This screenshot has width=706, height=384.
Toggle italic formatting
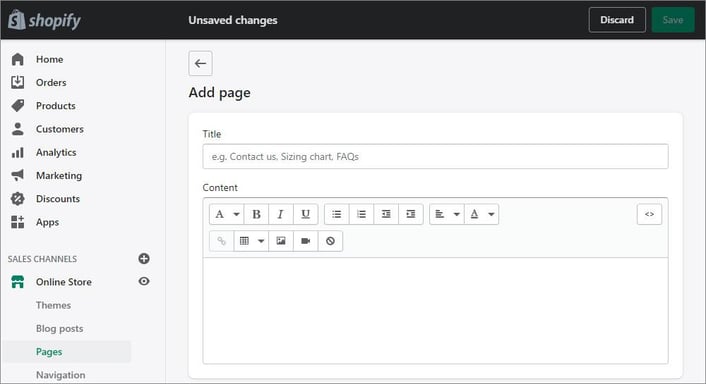[281, 214]
